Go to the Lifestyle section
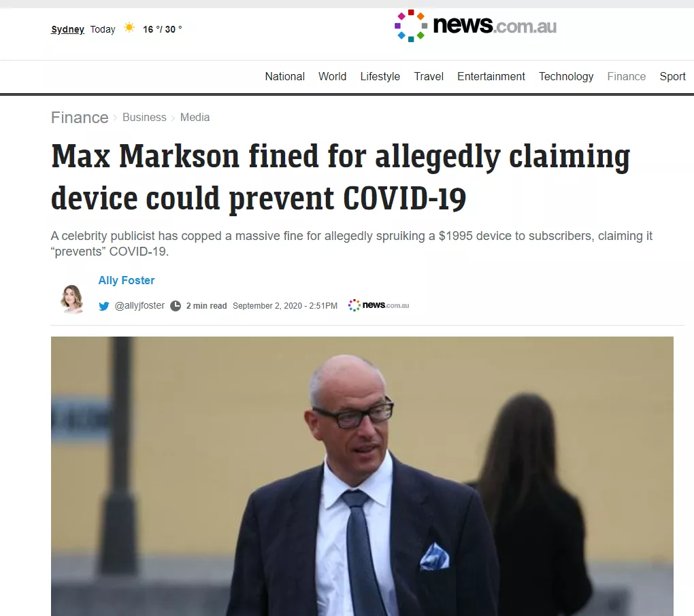 coord(380,77)
